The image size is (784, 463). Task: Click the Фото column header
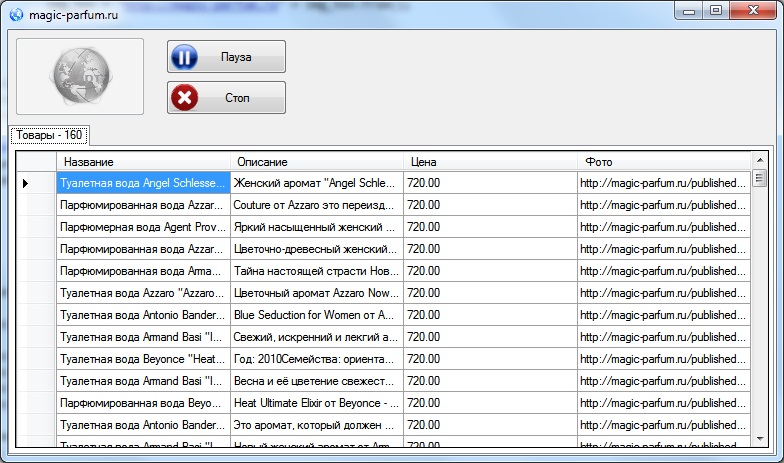coord(664,162)
